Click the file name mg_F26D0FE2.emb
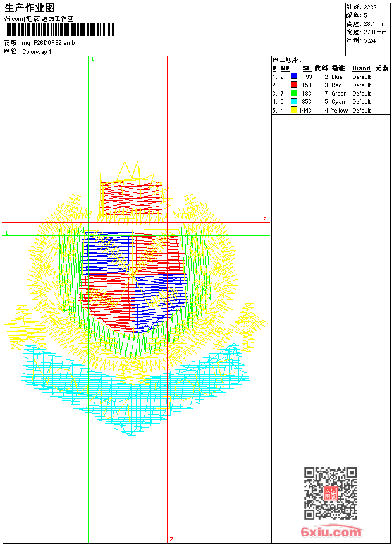The image size is (392, 544). [x=48, y=43]
